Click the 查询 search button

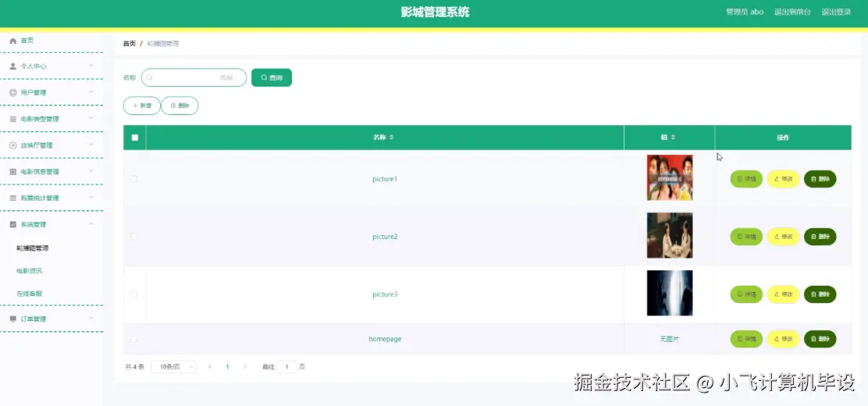(x=272, y=77)
